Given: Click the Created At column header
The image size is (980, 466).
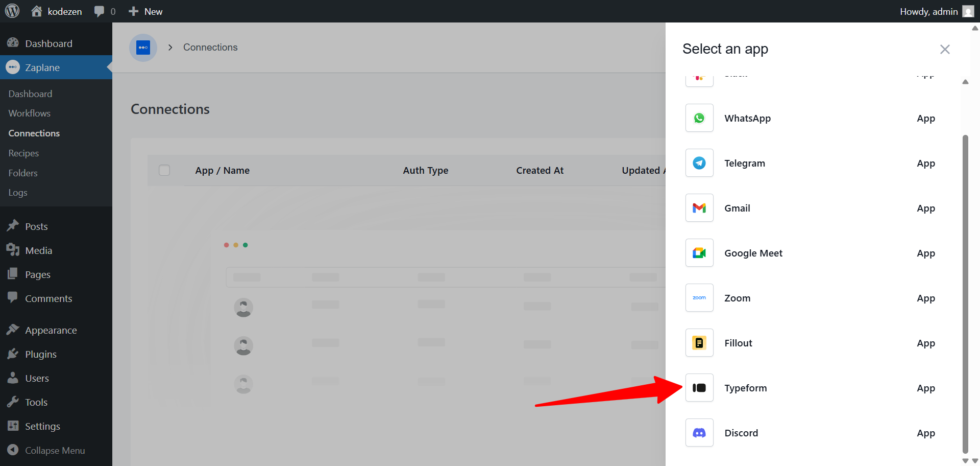Looking at the screenshot, I should [x=540, y=170].
